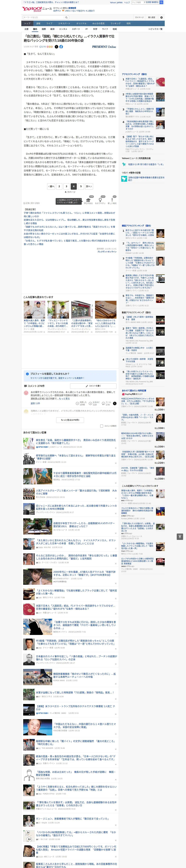Open the マイページ link
186x868 pixels.
(x=139, y=17)
